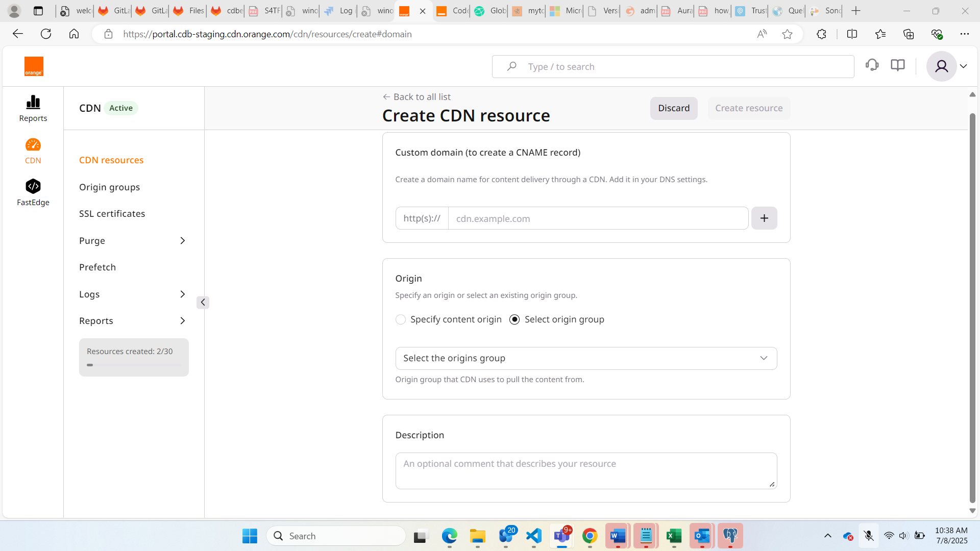
Task: Click the support headset icon
Action: point(872,65)
